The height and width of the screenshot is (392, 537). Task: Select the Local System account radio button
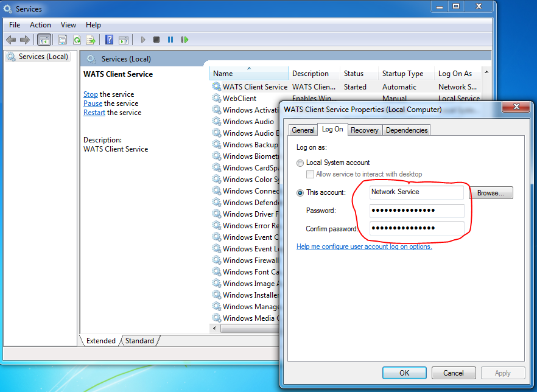pos(300,163)
